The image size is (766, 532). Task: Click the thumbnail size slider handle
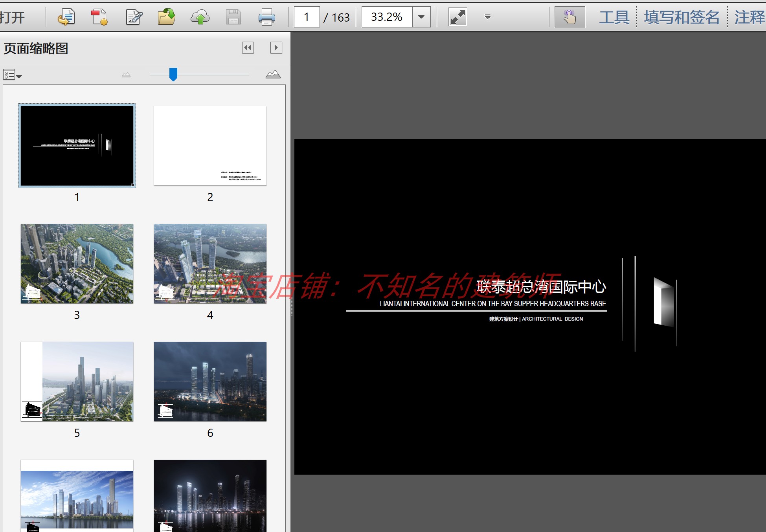[173, 74]
